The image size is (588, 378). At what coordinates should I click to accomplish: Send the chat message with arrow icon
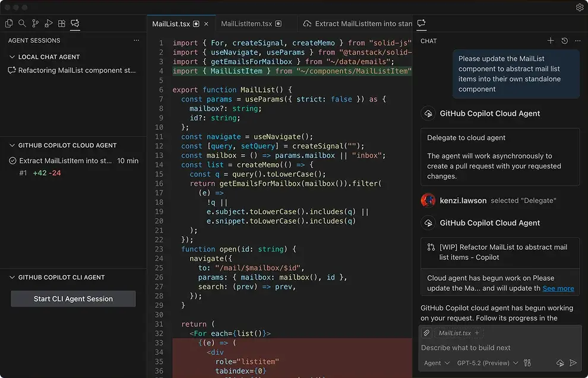[x=573, y=363]
